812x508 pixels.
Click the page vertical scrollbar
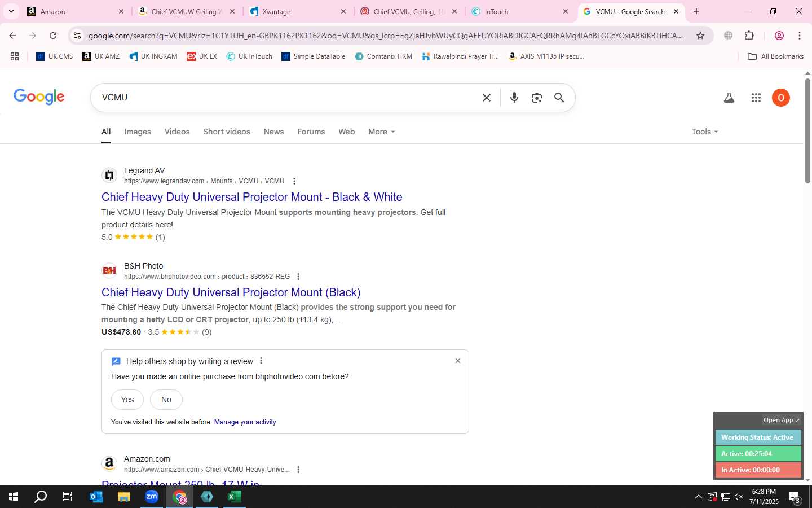807,131
